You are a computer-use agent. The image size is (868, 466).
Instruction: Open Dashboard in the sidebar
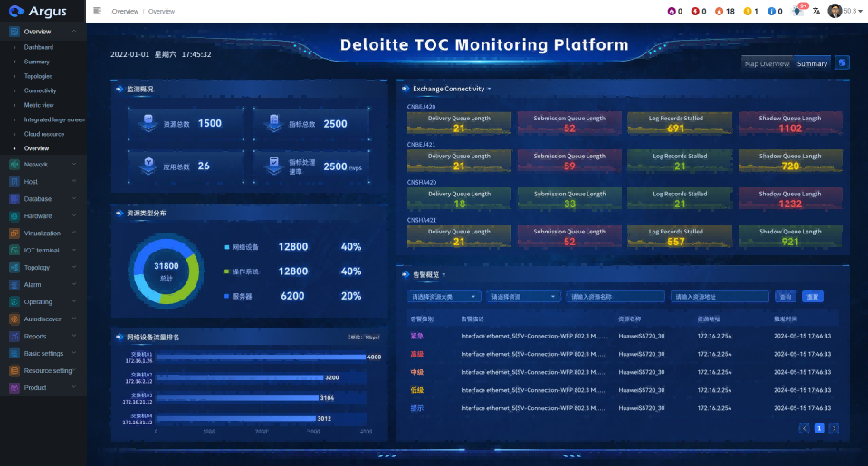click(39, 48)
